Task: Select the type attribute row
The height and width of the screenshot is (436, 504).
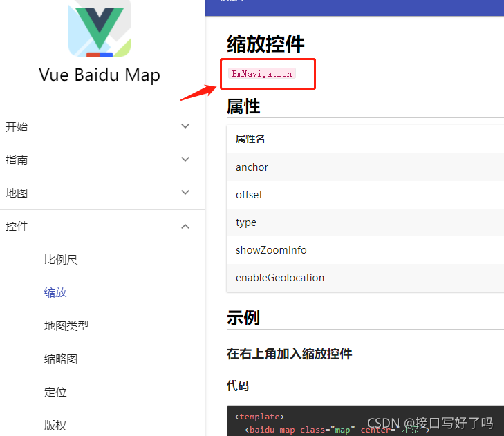Action: click(365, 222)
